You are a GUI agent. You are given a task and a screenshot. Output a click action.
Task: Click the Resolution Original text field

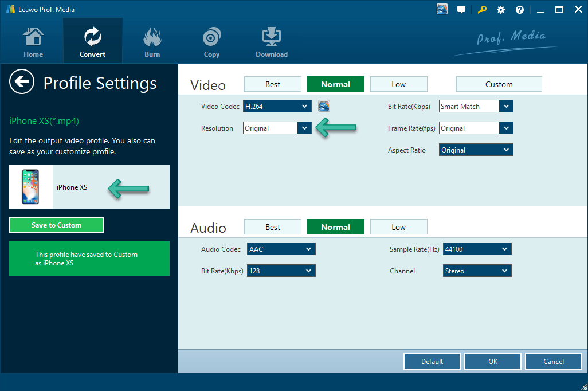coord(271,128)
